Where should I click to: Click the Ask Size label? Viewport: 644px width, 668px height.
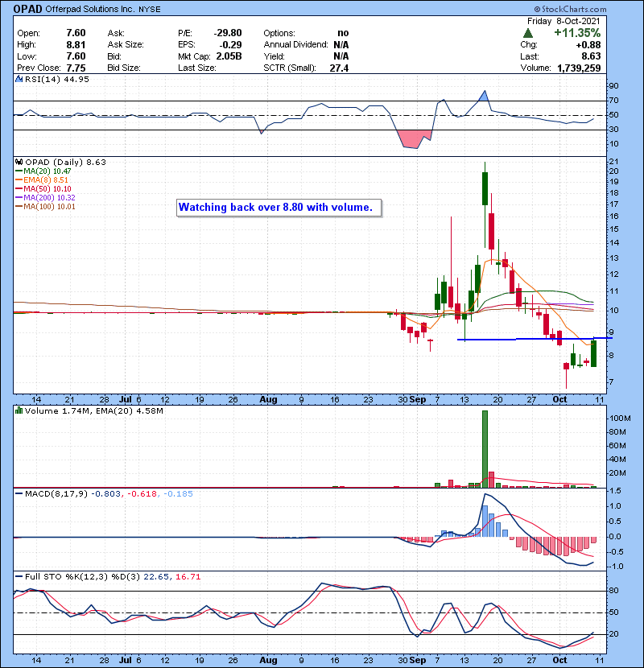pos(126,45)
